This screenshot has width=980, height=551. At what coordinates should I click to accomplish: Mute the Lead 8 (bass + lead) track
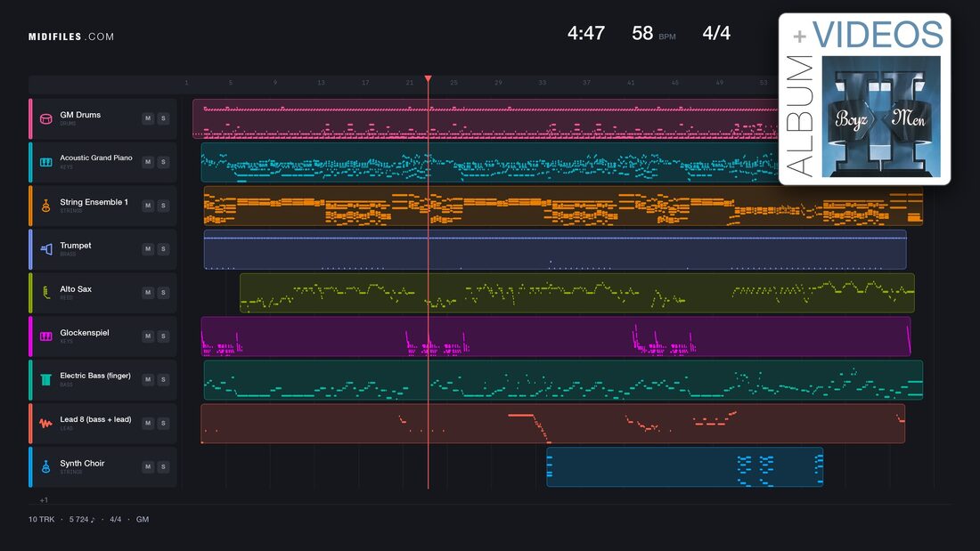tap(148, 423)
